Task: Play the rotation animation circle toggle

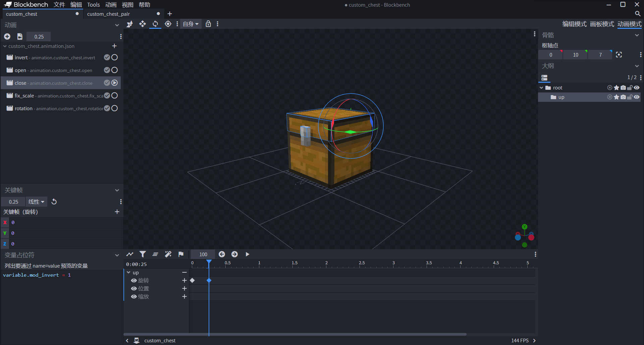Action: click(x=114, y=108)
